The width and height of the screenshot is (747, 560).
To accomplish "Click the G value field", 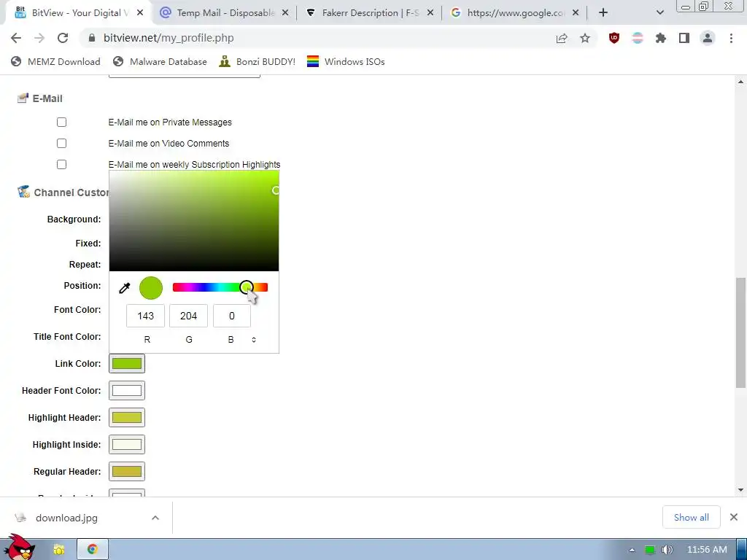I will coord(189,316).
